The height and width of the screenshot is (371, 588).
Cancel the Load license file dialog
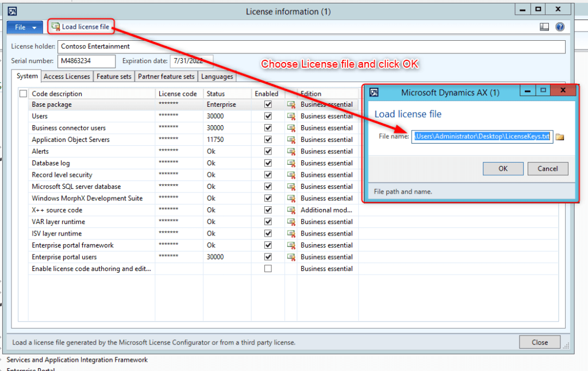[x=547, y=169]
